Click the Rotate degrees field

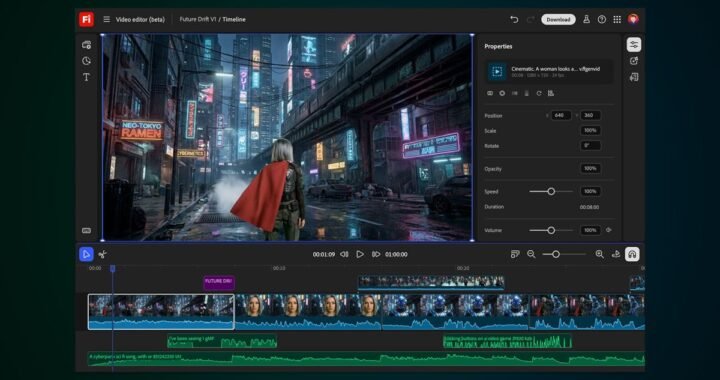pyautogui.click(x=591, y=145)
